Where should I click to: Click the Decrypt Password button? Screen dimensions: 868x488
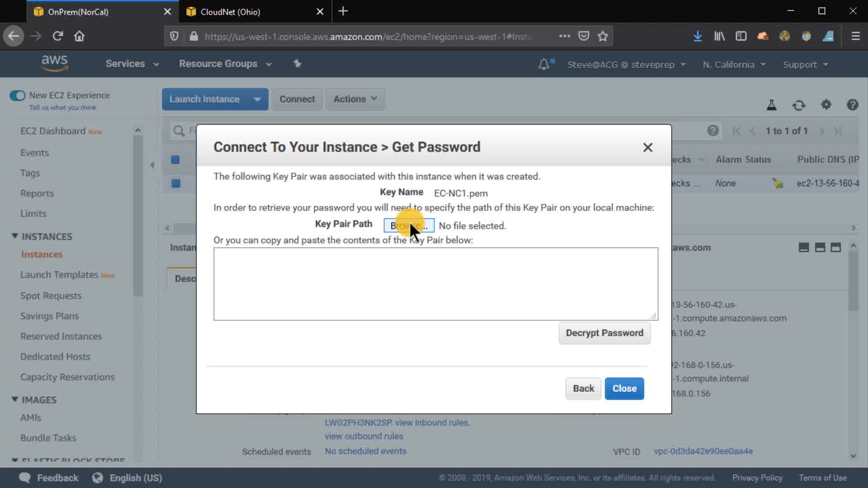pos(604,333)
